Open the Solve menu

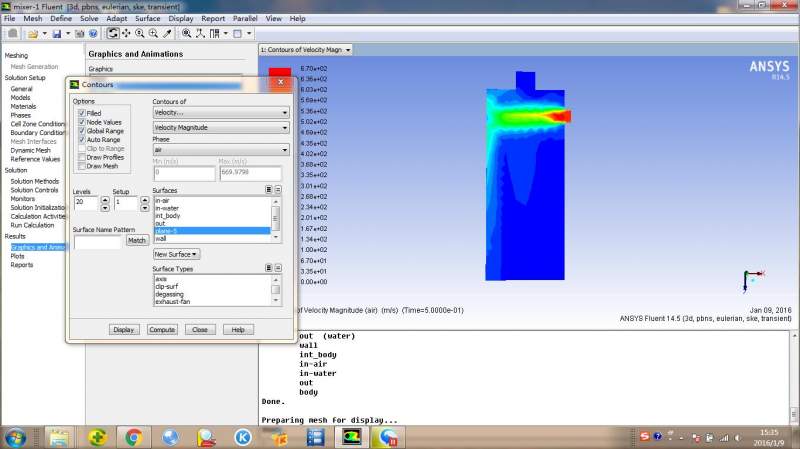click(x=89, y=18)
